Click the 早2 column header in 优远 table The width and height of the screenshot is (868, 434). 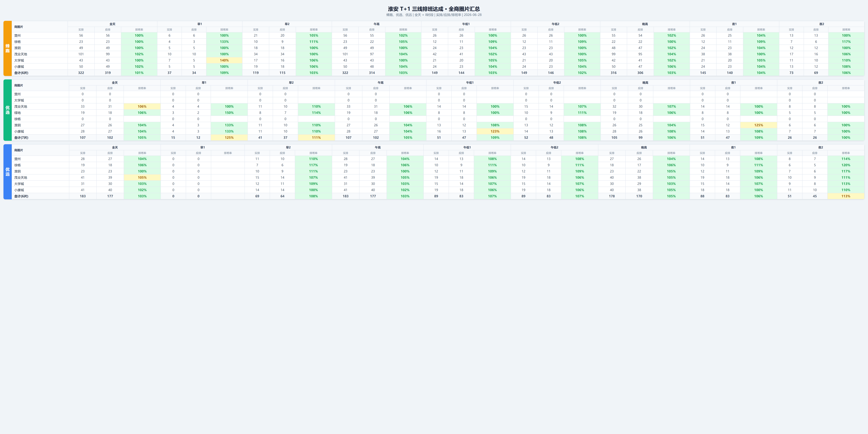coord(288,147)
